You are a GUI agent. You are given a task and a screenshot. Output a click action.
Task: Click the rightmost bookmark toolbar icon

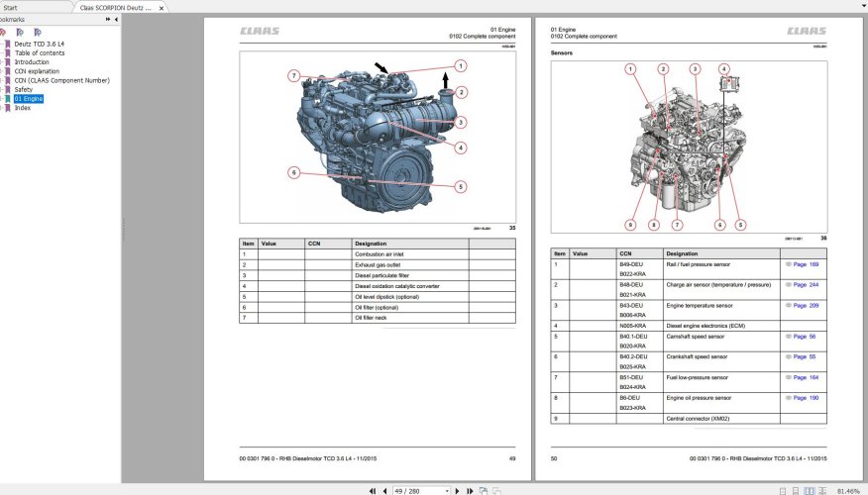click(x=37, y=33)
